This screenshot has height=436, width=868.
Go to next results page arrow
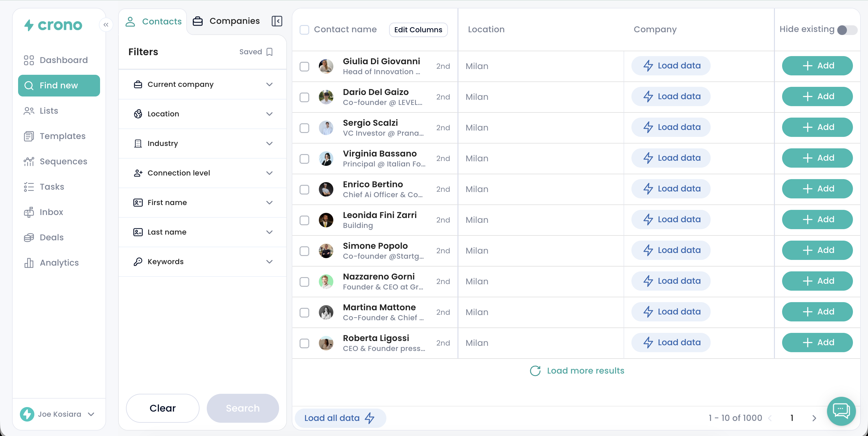point(814,418)
